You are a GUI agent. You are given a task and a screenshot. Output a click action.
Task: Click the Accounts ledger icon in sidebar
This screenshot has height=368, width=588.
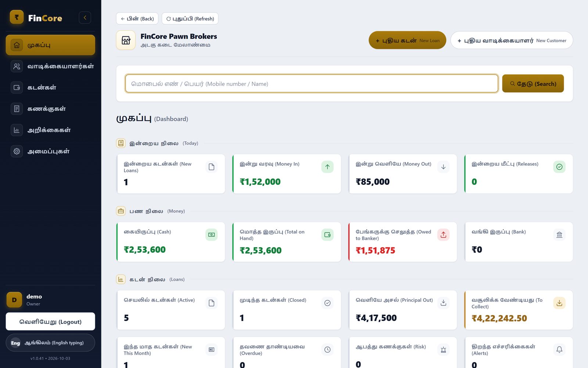tap(17, 109)
